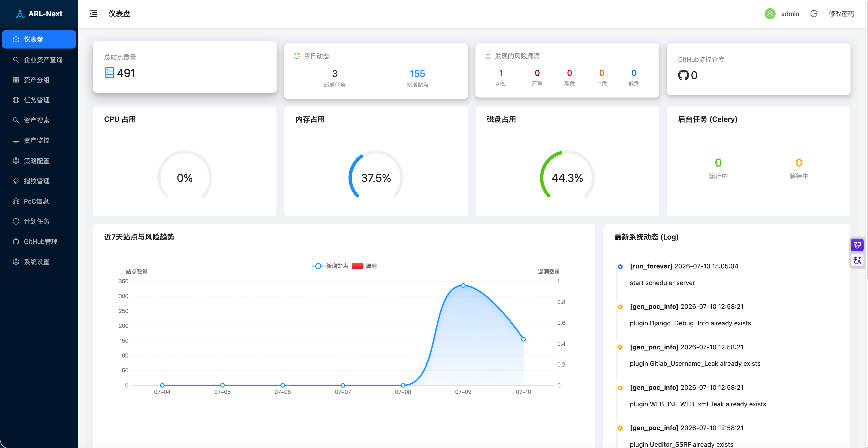The height and width of the screenshot is (448, 868).
Task: Open 企业资产查询 in the sidebar
Action: pyautogui.click(x=39, y=60)
